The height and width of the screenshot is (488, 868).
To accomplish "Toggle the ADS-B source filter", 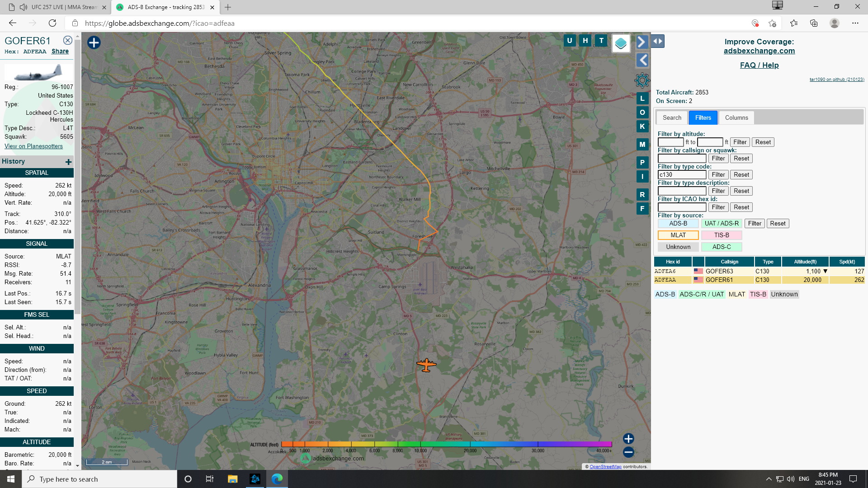I will pos(678,224).
